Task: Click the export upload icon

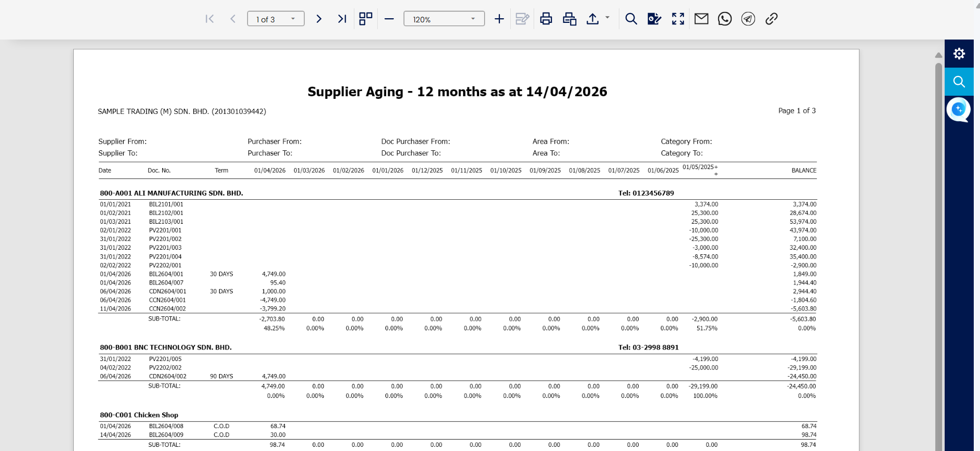Action: pos(592,19)
